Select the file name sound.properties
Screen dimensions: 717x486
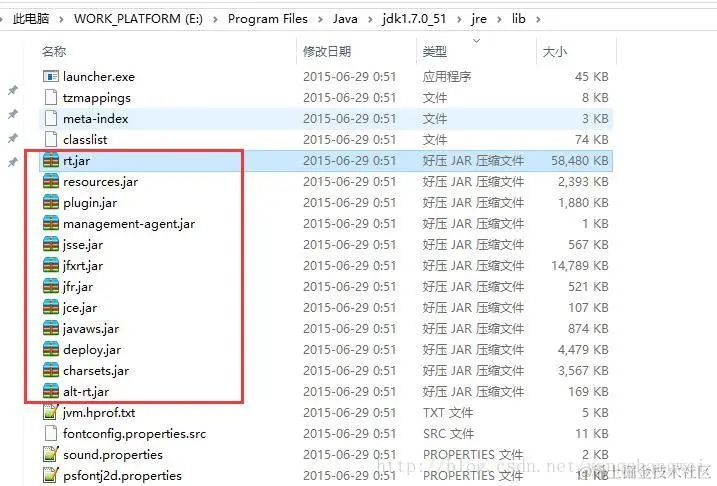point(113,455)
